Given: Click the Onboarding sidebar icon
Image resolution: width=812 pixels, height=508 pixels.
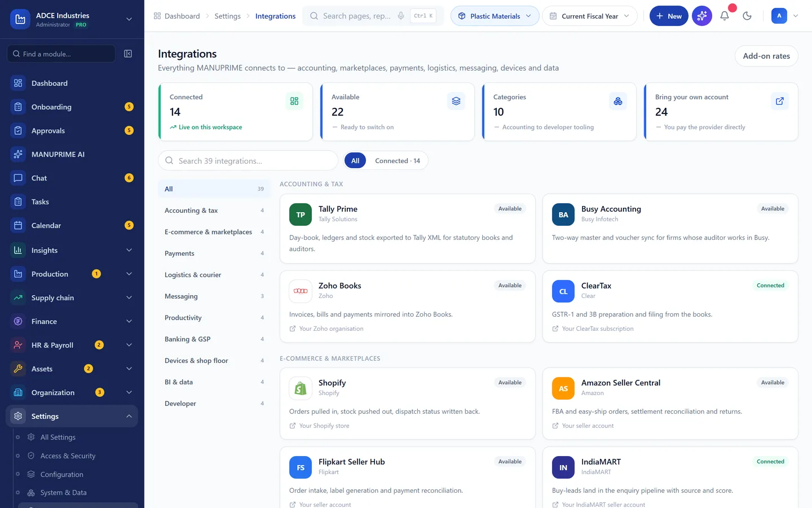Looking at the screenshot, I should [x=18, y=107].
